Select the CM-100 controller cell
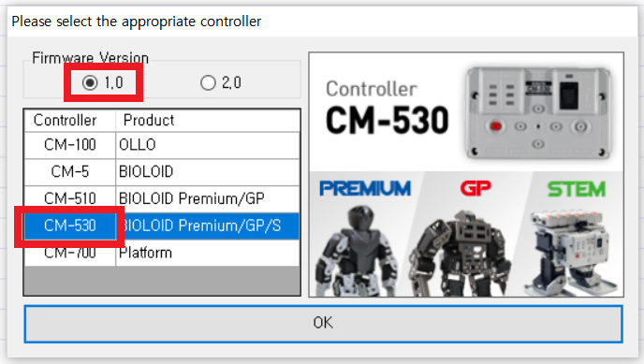Screen dimensions: 644x364 coord(70,145)
